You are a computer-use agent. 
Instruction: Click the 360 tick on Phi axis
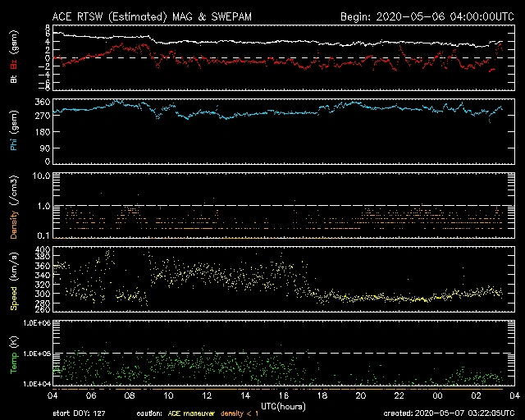point(43,102)
